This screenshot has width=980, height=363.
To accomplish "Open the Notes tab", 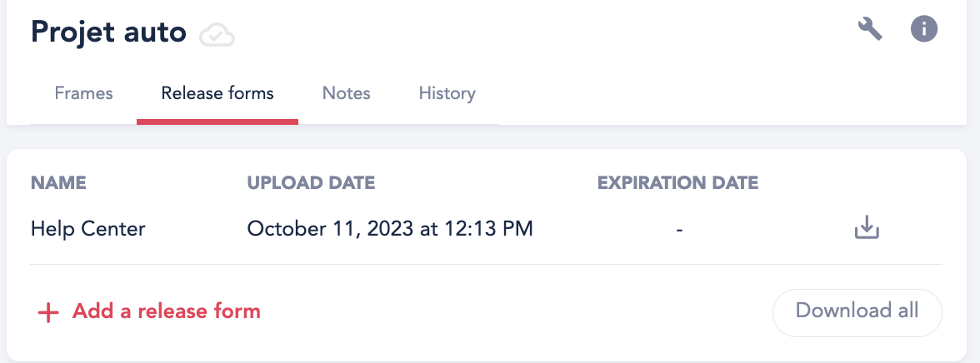I will tap(347, 94).
